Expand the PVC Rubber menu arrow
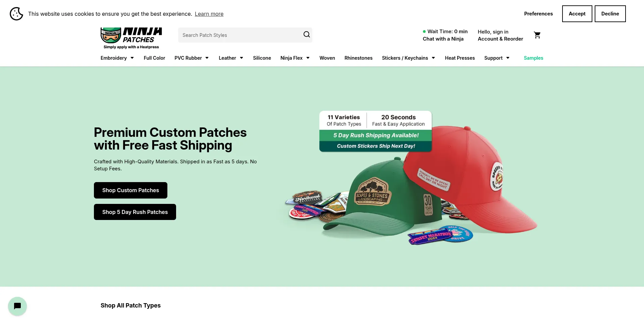This screenshot has width=644, height=333. pos(207,58)
